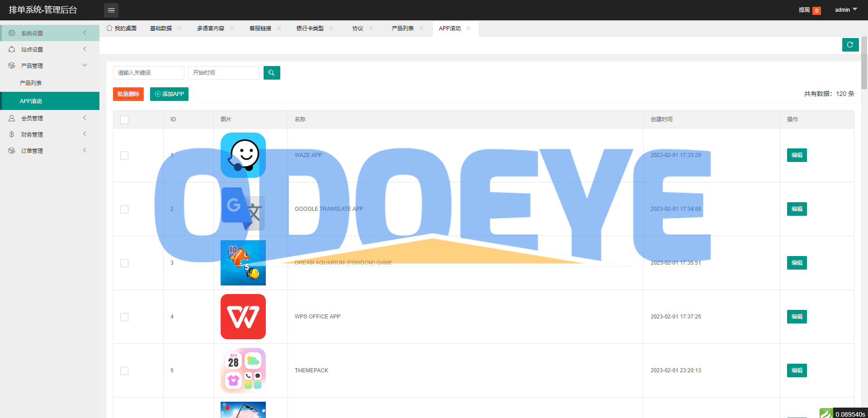868x418 pixels.
Task: Switch to the 多语言内容 tab
Action: coord(211,28)
